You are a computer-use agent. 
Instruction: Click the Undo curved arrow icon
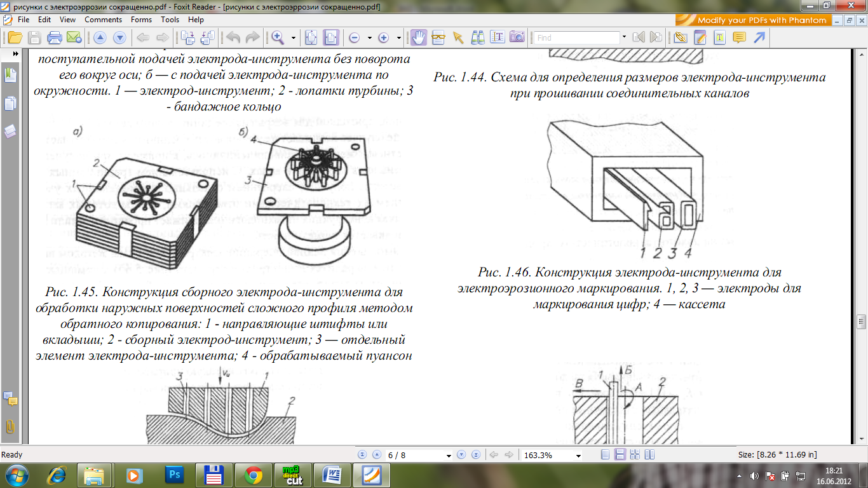233,37
